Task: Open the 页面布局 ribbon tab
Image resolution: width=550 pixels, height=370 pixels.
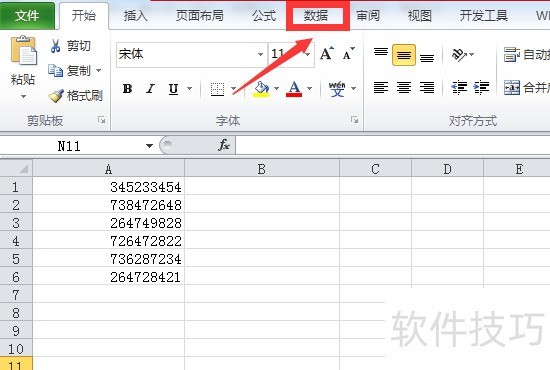Action: 200,15
